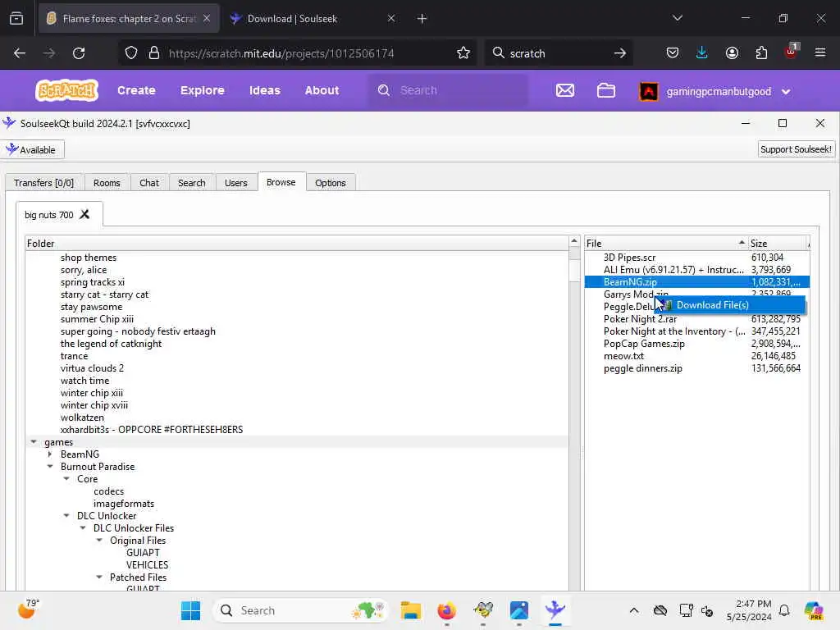The width and height of the screenshot is (840, 630).
Task: Switch to the Transfers [0/0] tab
Action: coord(44,183)
